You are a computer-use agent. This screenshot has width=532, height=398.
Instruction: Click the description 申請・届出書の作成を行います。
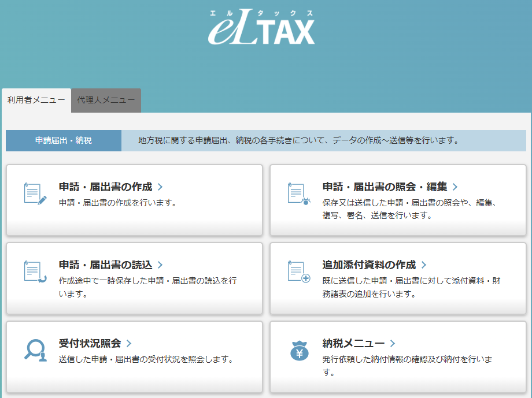point(118,203)
